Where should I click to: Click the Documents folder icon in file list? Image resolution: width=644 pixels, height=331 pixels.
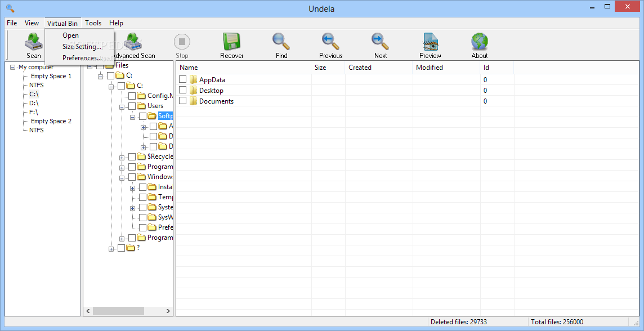pyautogui.click(x=194, y=101)
